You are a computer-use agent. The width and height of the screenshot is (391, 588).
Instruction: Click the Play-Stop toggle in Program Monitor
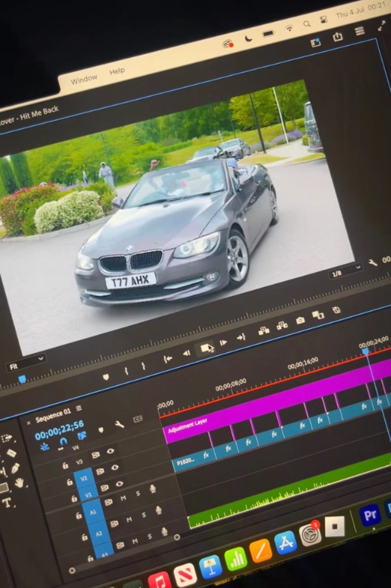(205, 348)
